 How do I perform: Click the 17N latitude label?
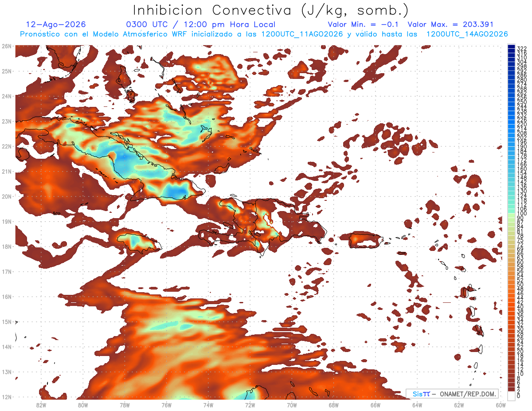pos(7,271)
